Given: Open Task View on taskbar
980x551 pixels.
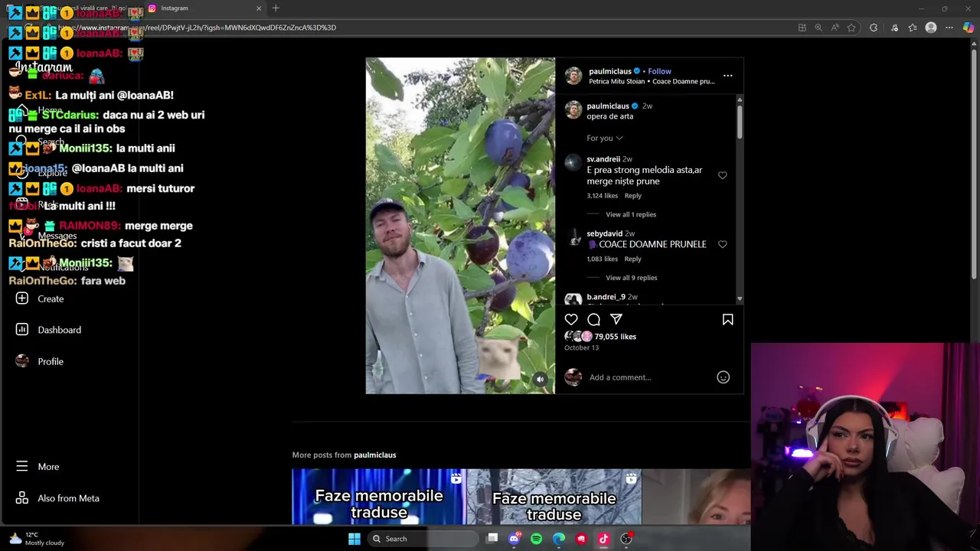Looking at the screenshot, I should (x=492, y=539).
